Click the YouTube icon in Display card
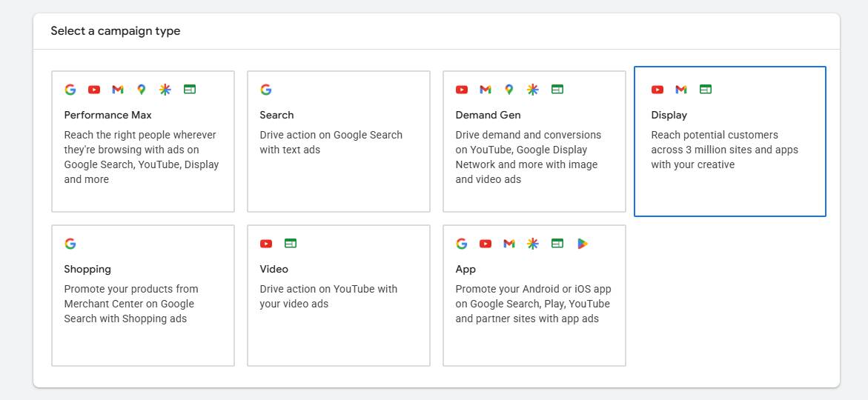Image resolution: width=868 pixels, height=400 pixels. pos(657,90)
